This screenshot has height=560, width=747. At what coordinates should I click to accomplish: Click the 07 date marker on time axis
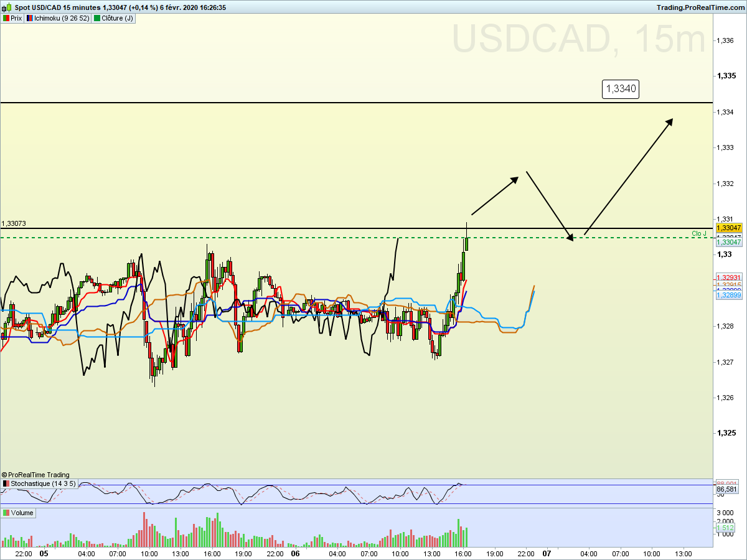tap(547, 553)
